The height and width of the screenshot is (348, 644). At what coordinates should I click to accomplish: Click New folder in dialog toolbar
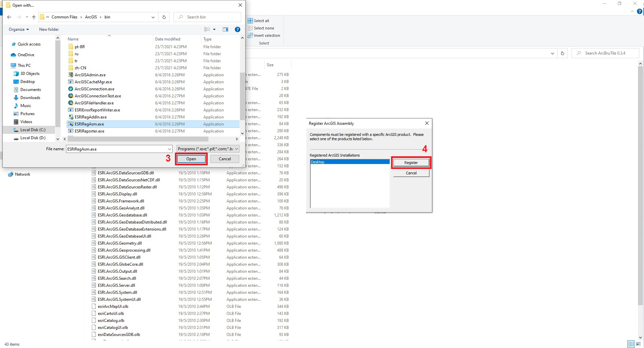(x=49, y=29)
